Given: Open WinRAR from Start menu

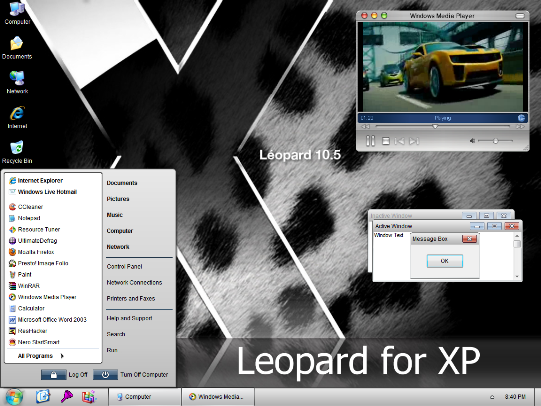Looking at the screenshot, I should tap(24, 286).
